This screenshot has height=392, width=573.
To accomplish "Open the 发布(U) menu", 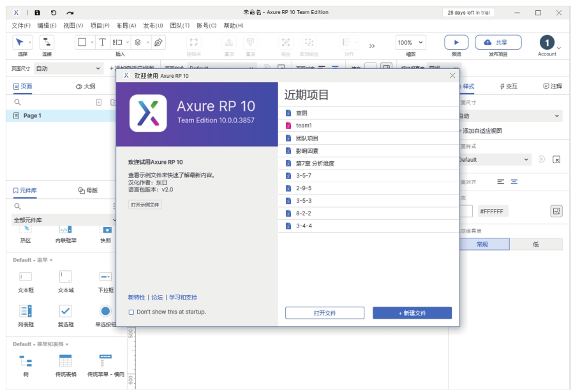I will [x=153, y=25].
